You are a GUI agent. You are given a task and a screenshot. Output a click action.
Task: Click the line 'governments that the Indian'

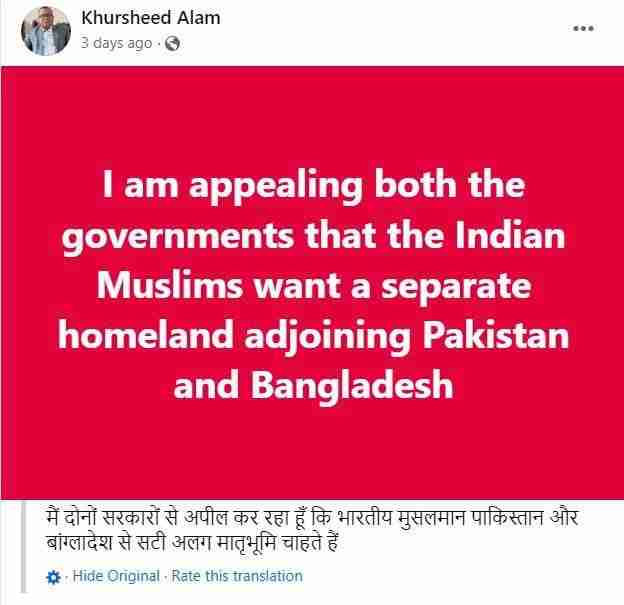pyautogui.click(x=314, y=236)
